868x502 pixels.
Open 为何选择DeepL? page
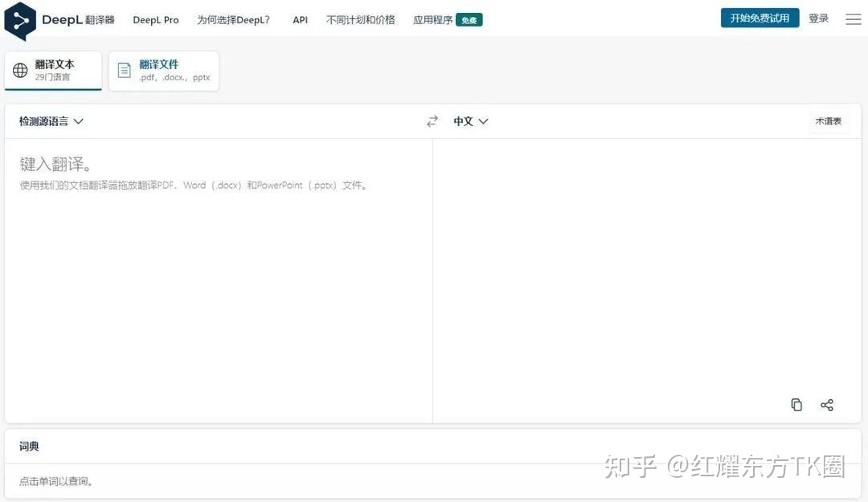[233, 20]
